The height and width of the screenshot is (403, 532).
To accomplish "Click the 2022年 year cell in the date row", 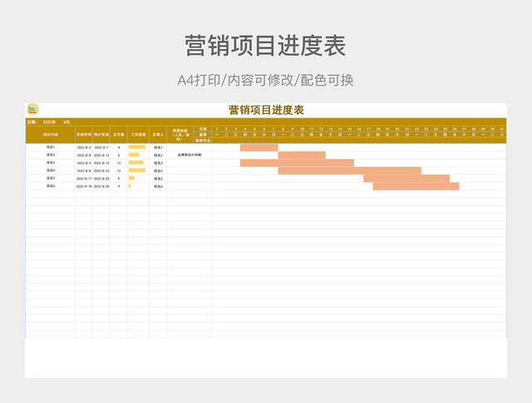I will pyautogui.click(x=49, y=122).
